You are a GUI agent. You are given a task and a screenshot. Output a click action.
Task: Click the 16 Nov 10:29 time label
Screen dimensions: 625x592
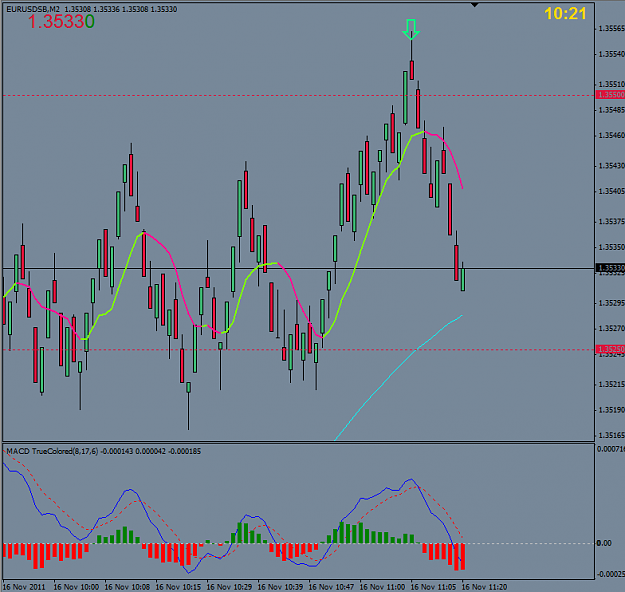click(229, 587)
